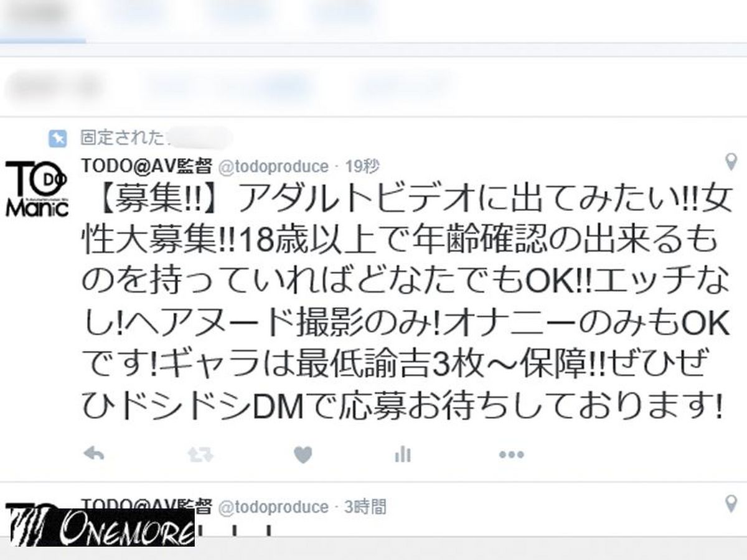Click the 固定された pinned label
The image size is (747, 560).
click(x=122, y=138)
